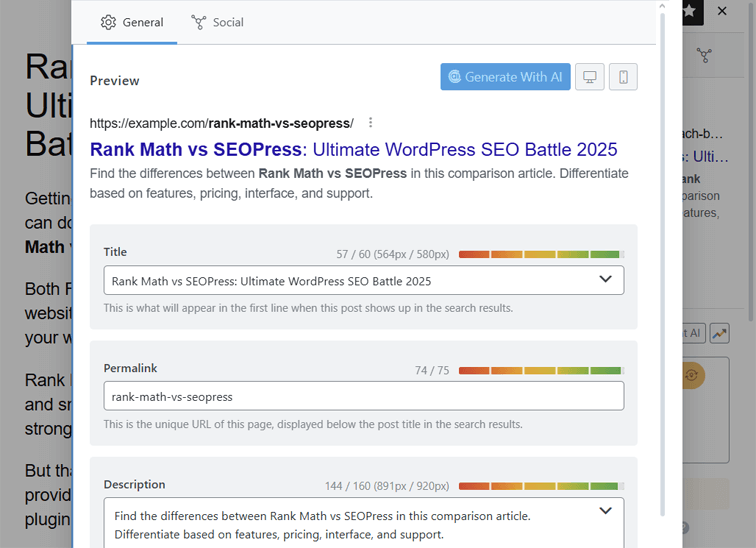Click the Title length progress bar
756x548 pixels.
[541, 254]
